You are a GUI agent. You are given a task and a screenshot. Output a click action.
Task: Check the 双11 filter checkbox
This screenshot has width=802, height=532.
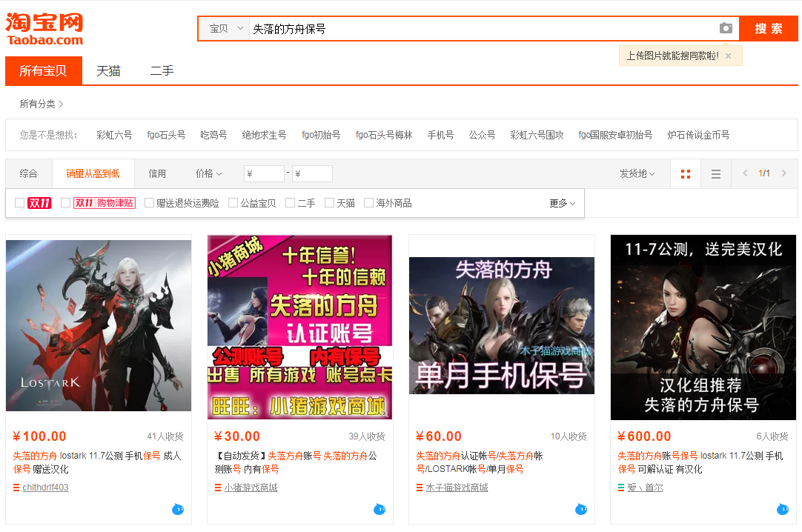click(x=20, y=203)
